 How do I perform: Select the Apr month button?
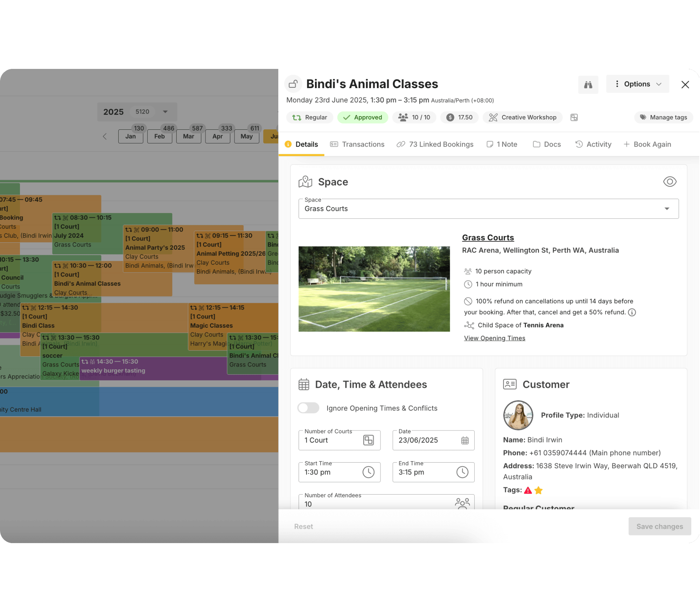217,136
